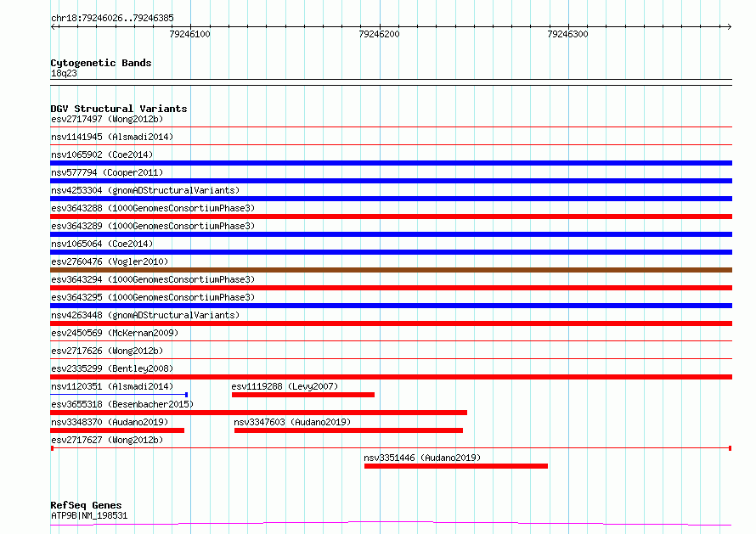Screen dimensions: 756x534
Task: Click the blue bar under nsv4253304
Action: [391, 199]
